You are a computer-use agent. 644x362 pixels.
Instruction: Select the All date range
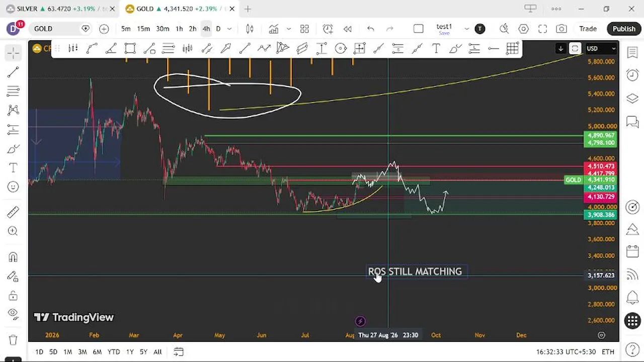pos(157,352)
